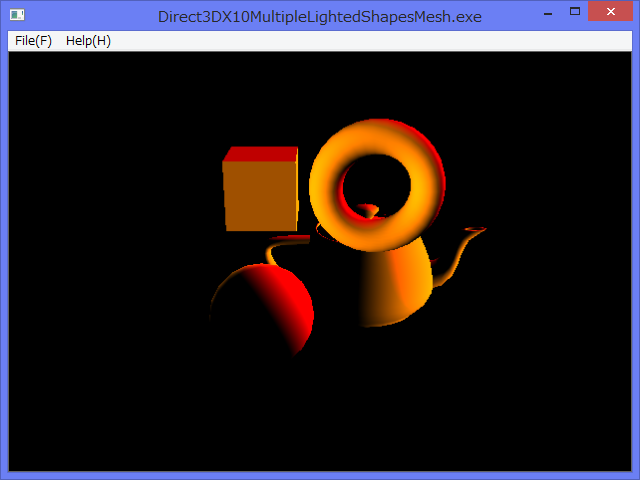Close the Direct3DX10MultipleLightedShapesMesh window
This screenshot has width=640, height=480.
pos(611,11)
